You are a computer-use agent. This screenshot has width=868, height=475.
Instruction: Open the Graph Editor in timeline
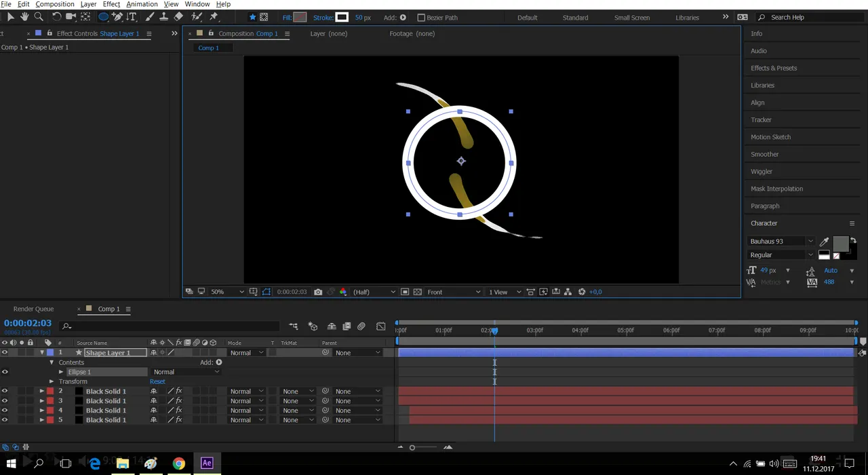point(381,326)
